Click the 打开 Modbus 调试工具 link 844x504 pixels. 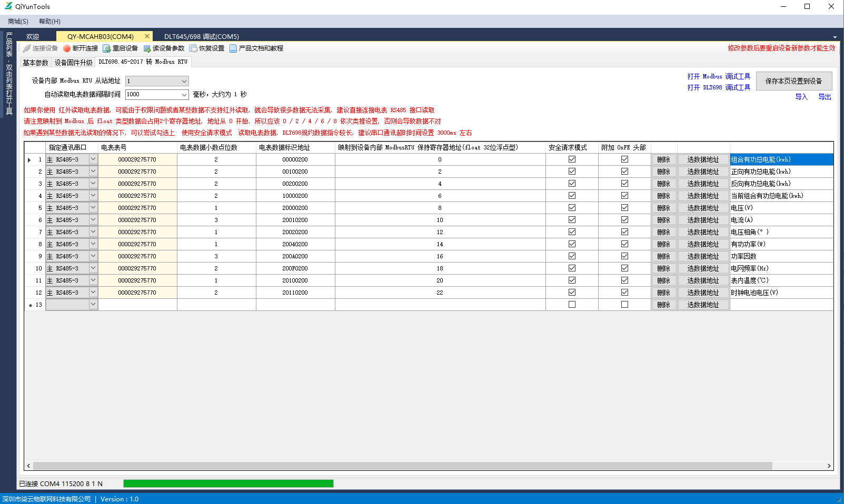[x=718, y=76]
